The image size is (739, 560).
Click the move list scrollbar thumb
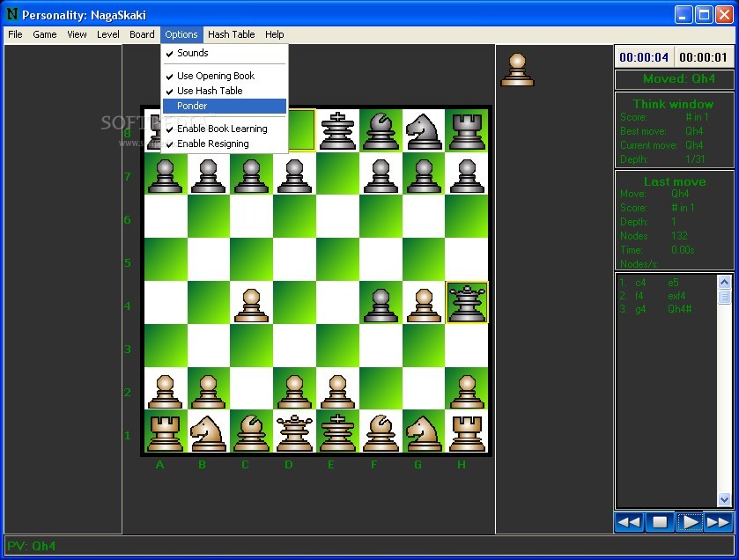[724, 297]
